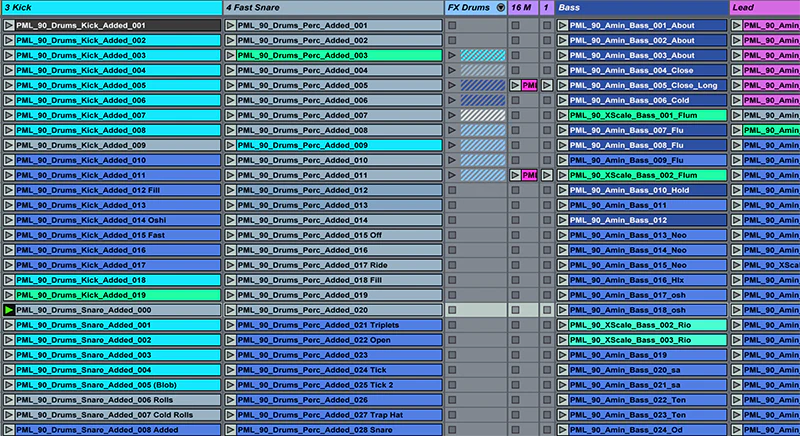This screenshot has height=436, width=800.
Task: Launch track 1 slot beside XScale_Bass_002_Flum
Action: coord(547,175)
